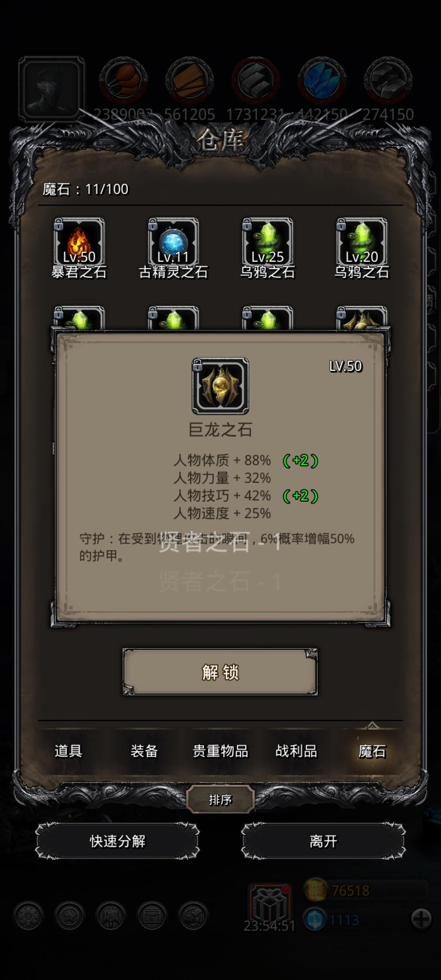Tap the blue crystal resource icon
This screenshot has width=441, height=980.
322,80
